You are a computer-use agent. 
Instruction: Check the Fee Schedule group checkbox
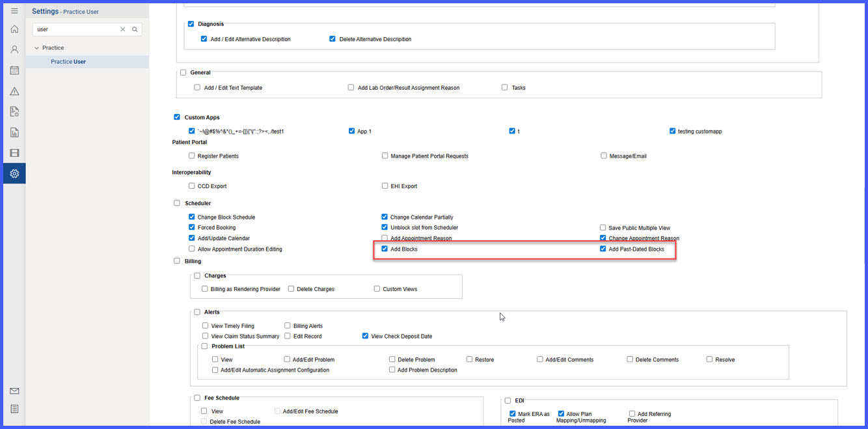click(x=197, y=398)
